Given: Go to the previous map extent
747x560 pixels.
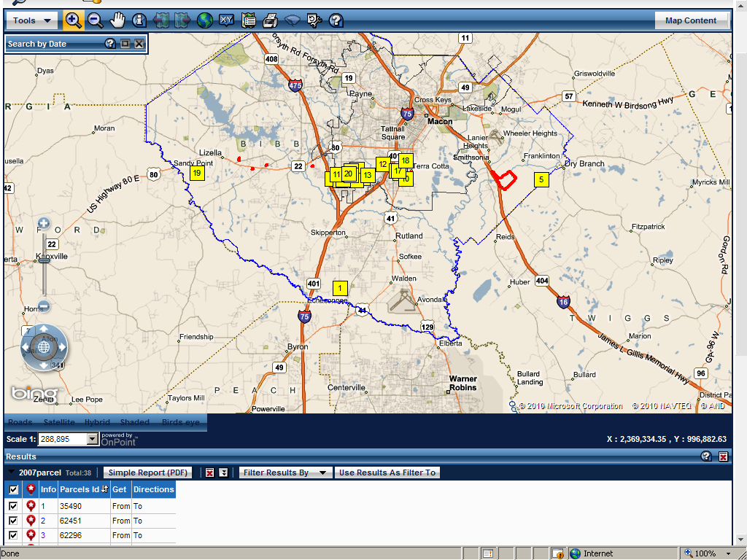Looking at the screenshot, I should click(160, 20).
